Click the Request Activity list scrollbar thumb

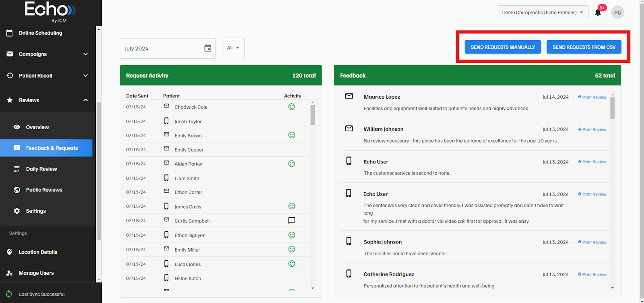313,115
